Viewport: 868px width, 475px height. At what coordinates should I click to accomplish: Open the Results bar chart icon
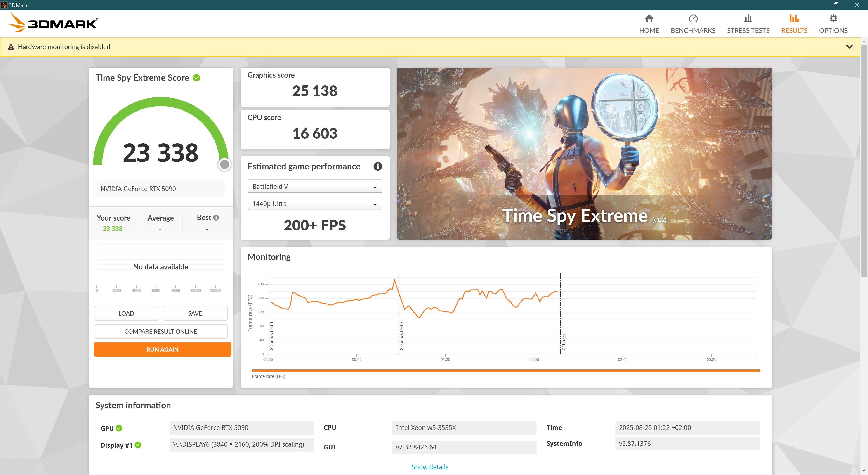794,18
